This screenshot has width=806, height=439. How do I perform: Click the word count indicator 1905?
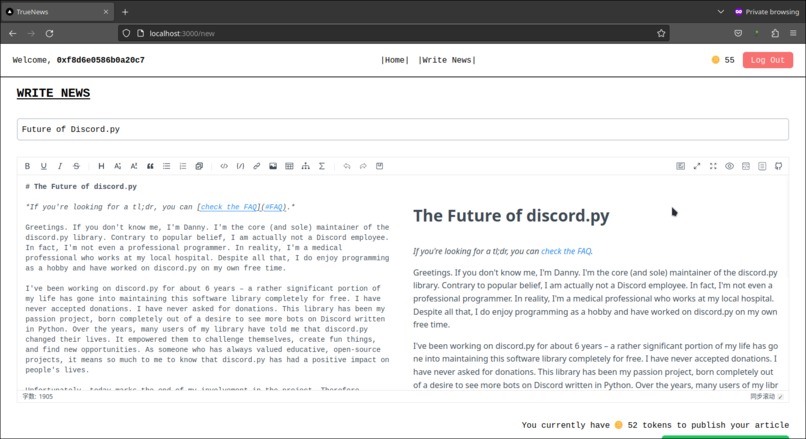38,397
